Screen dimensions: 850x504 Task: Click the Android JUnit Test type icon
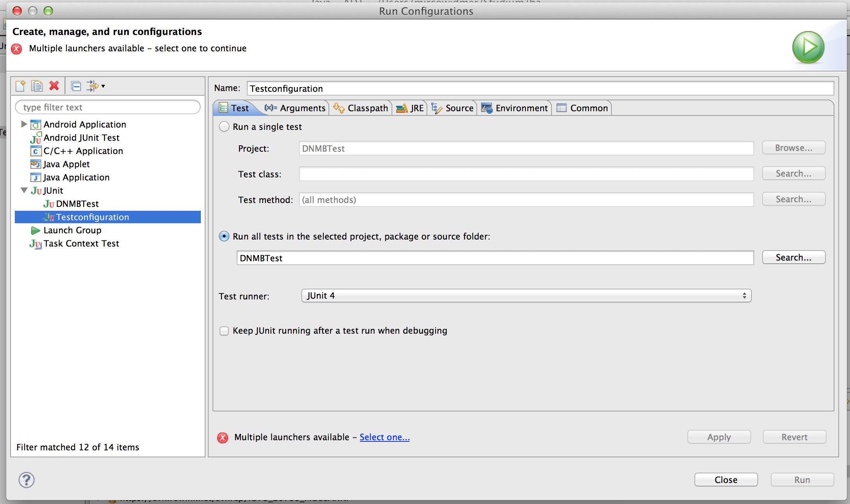(35, 138)
